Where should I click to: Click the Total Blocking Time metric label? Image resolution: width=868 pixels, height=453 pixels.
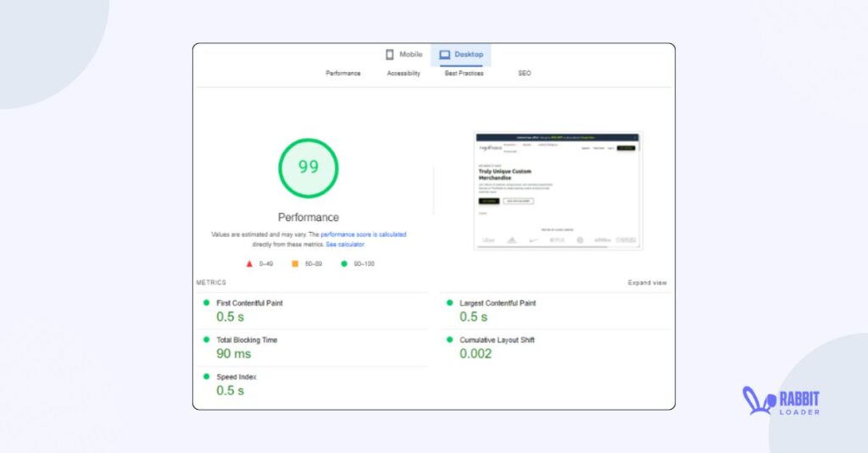coord(247,340)
